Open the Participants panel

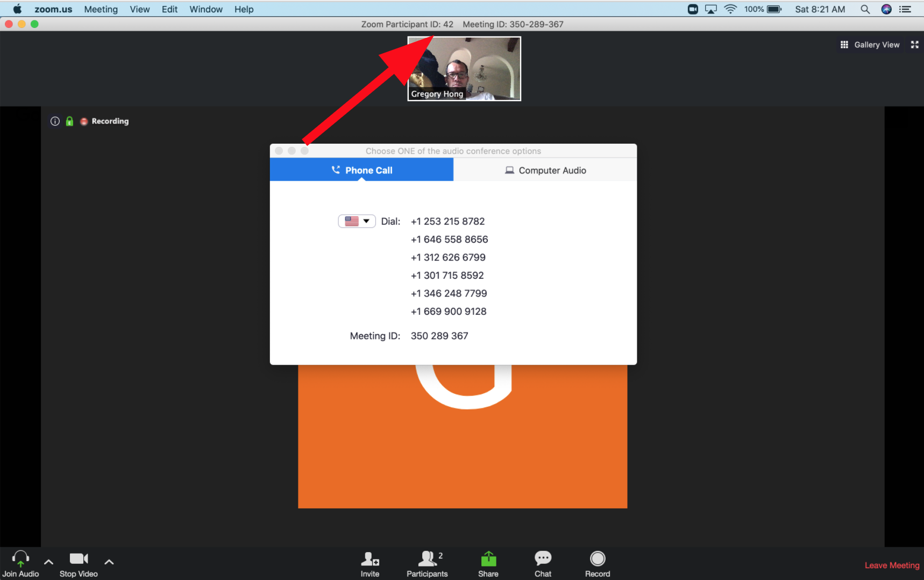pyautogui.click(x=428, y=564)
